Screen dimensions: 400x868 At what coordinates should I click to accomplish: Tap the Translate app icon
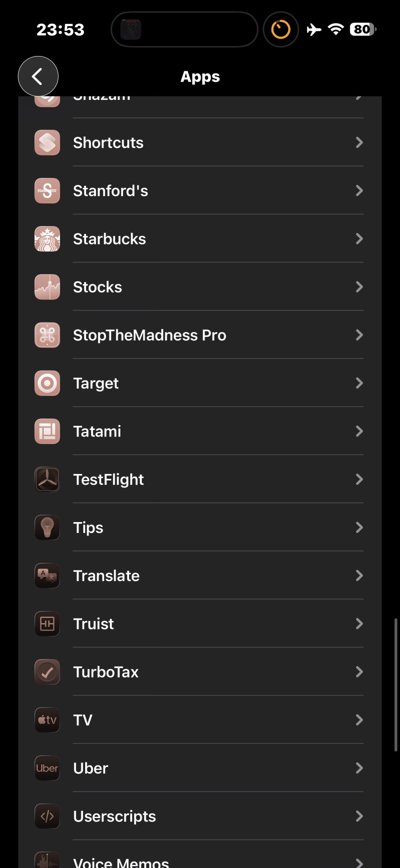click(x=47, y=576)
